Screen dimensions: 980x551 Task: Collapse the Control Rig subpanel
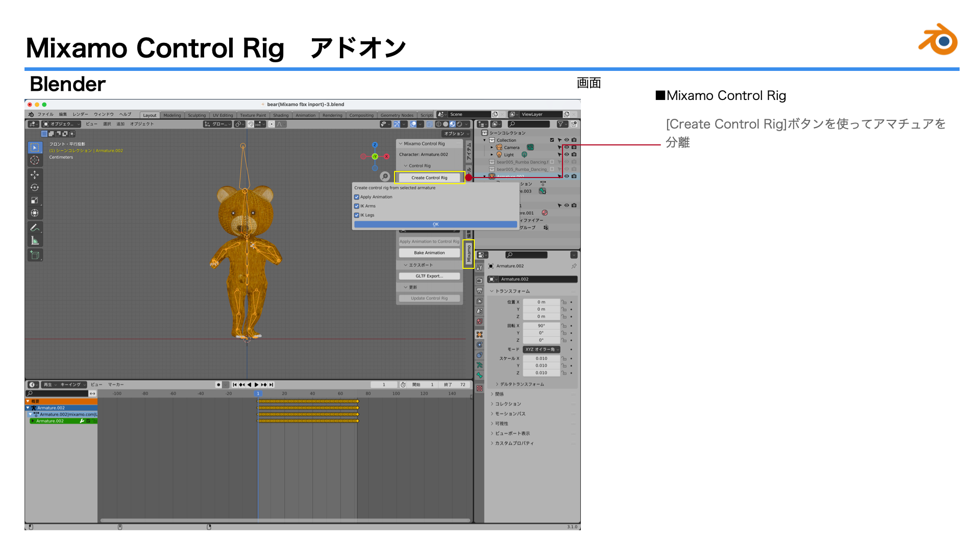(x=406, y=166)
